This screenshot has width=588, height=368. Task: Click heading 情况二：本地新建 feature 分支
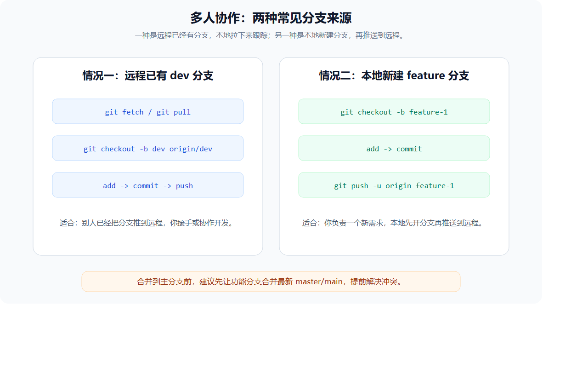(394, 75)
